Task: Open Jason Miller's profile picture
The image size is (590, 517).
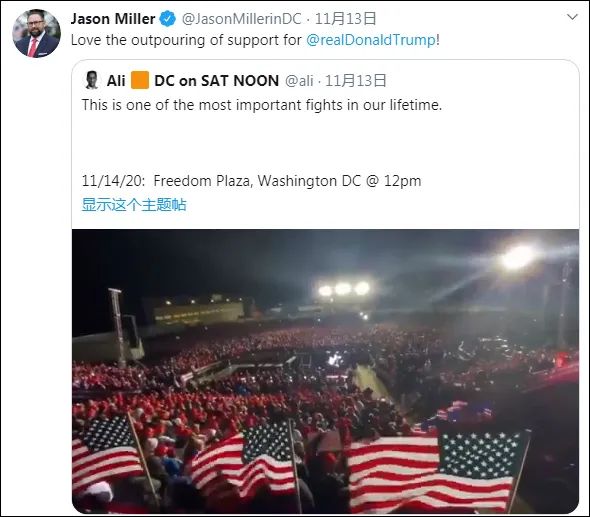Action: click(x=36, y=33)
